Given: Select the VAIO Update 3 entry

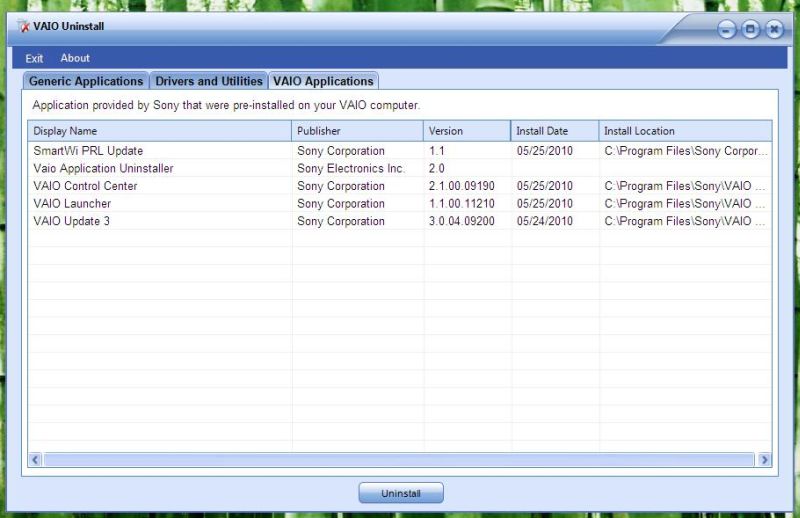Looking at the screenshot, I should (399, 221).
